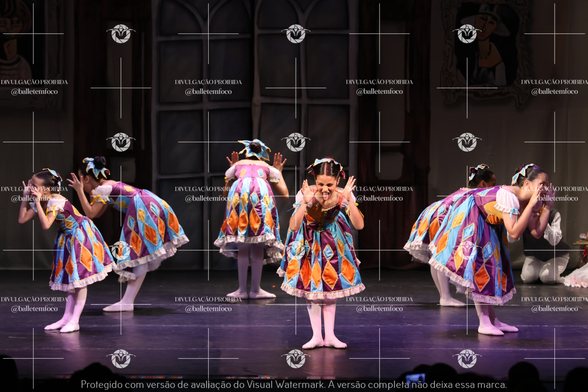Click the watermark logo over the framed portrait painting

pyautogui.click(x=467, y=34)
